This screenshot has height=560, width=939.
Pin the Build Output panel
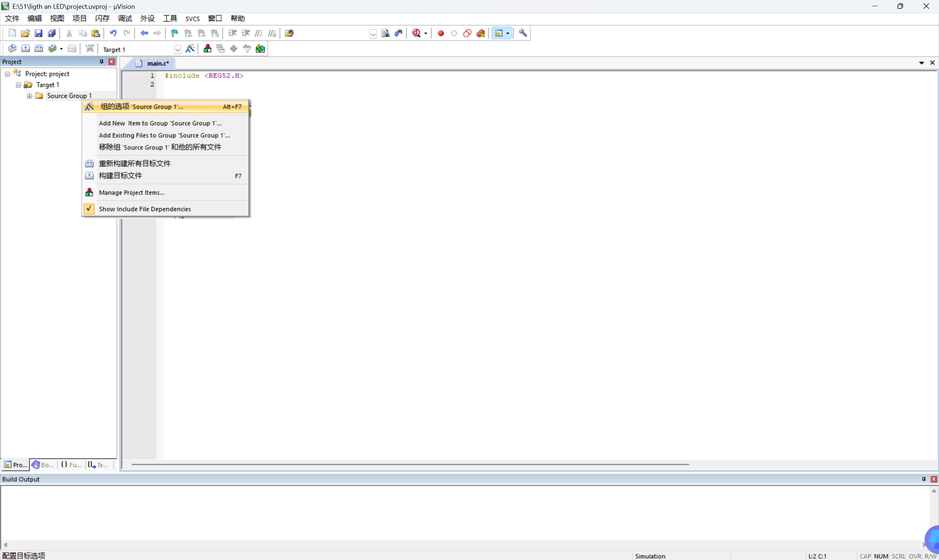pos(924,479)
